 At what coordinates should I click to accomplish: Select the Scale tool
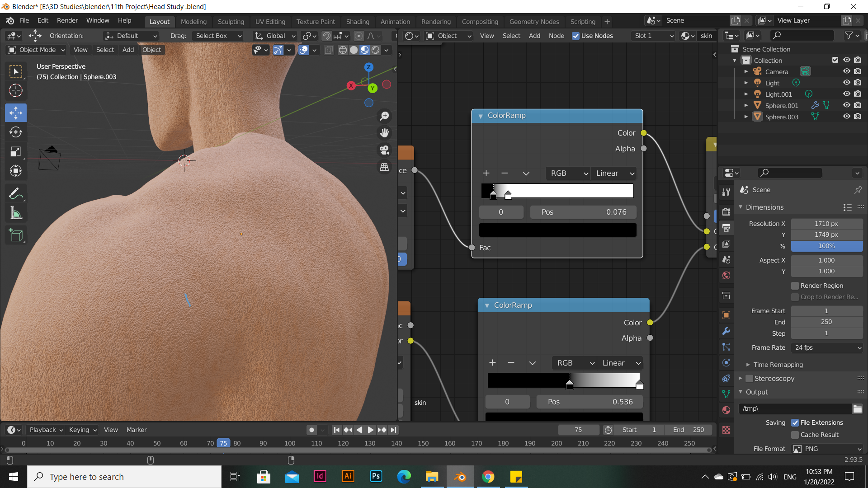(16, 151)
